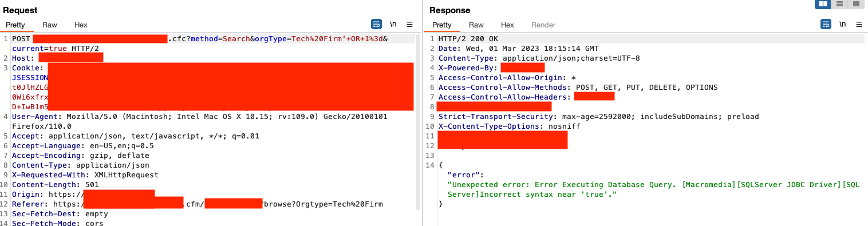Screen dimensions: 868x226
Task: Show non-printable \n characters in the Response panel
Action: (x=843, y=25)
